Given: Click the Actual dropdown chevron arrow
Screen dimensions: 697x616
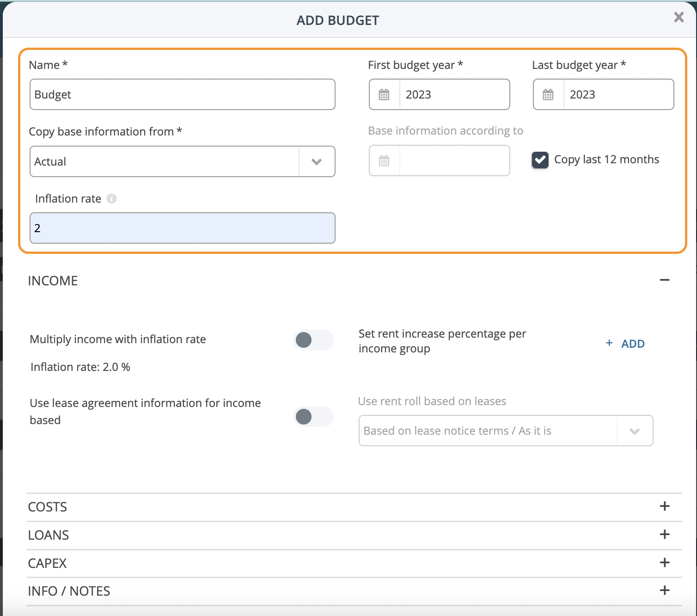Looking at the screenshot, I should (317, 162).
